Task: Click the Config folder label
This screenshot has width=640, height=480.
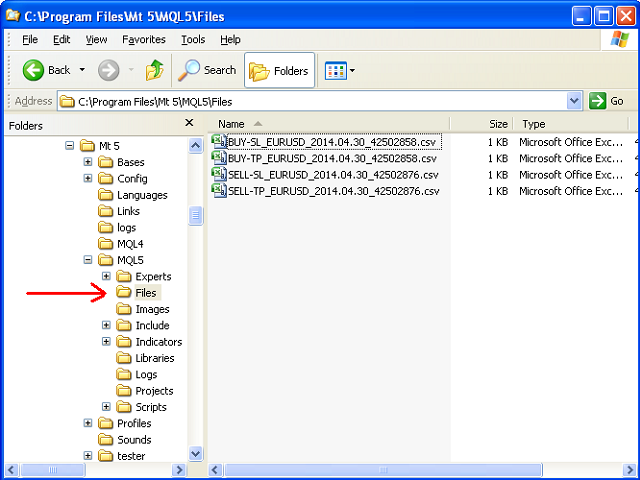Action: click(x=132, y=178)
